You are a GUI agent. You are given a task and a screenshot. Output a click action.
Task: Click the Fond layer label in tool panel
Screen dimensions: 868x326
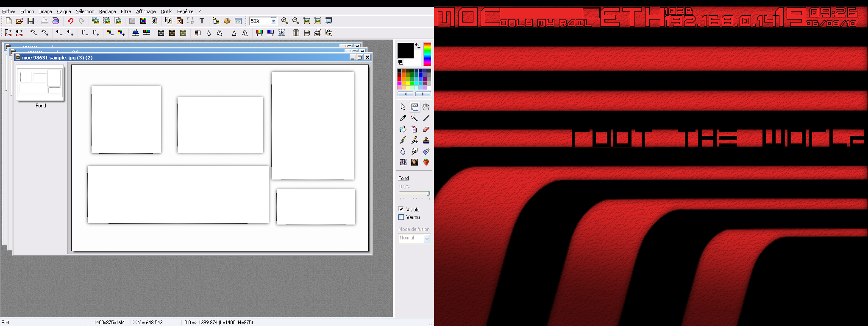click(403, 178)
